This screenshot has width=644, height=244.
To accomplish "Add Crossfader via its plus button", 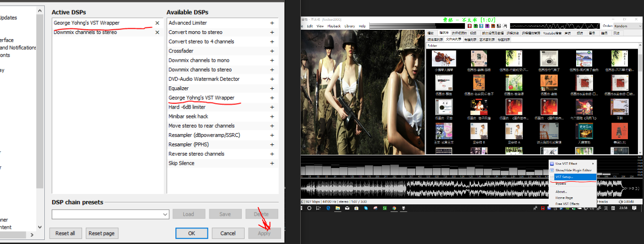I will tap(272, 51).
